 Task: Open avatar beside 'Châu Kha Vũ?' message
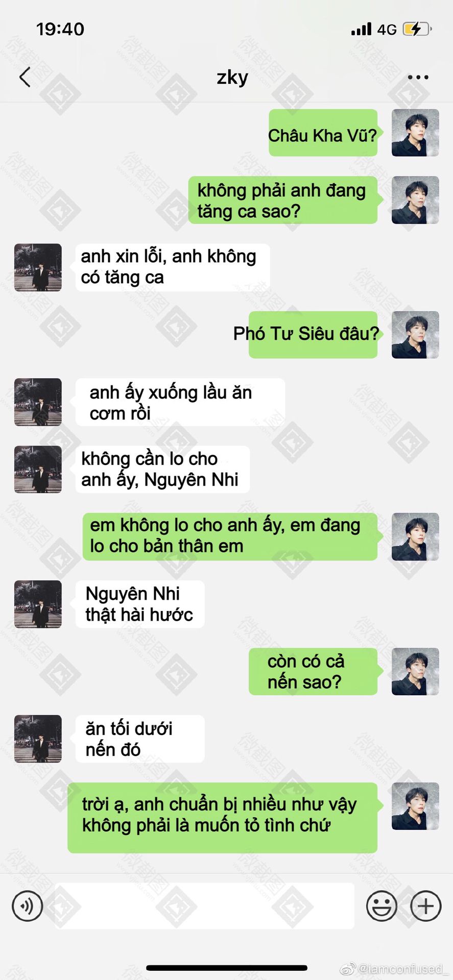(x=415, y=133)
